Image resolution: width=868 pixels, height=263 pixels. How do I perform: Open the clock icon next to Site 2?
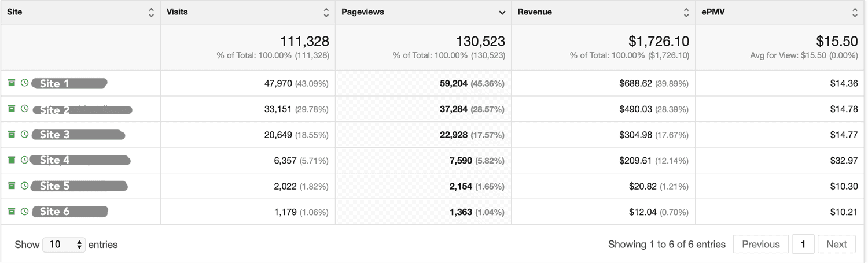[24, 109]
